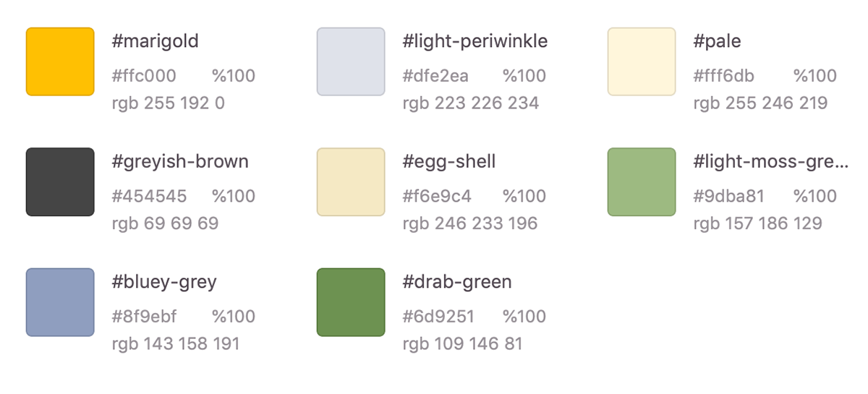Click the rgb 143 158 191 value

176,344
